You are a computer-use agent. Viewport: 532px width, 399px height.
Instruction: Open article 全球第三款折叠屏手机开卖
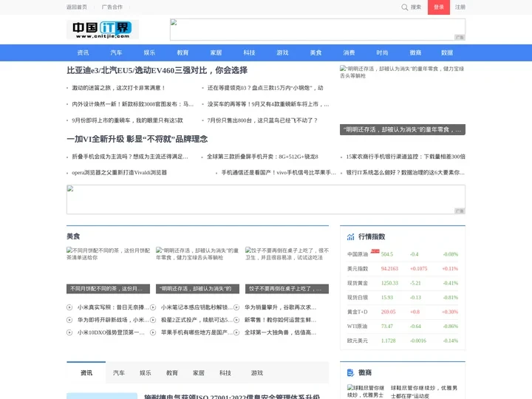pos(262,157)
